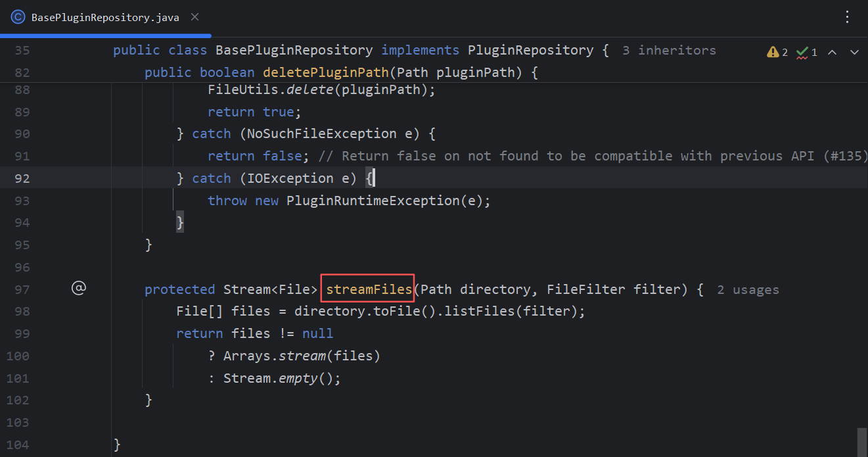The image size is (868, 457).
Task: Click the 'null' keyword on line 99
Action: 317,333
